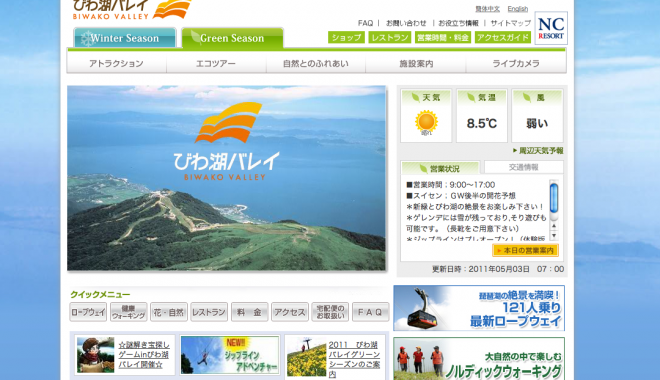The height and width of the screenshot is (380, 660).
Task: Open the ライブカメラ menu
Action: 516,64
